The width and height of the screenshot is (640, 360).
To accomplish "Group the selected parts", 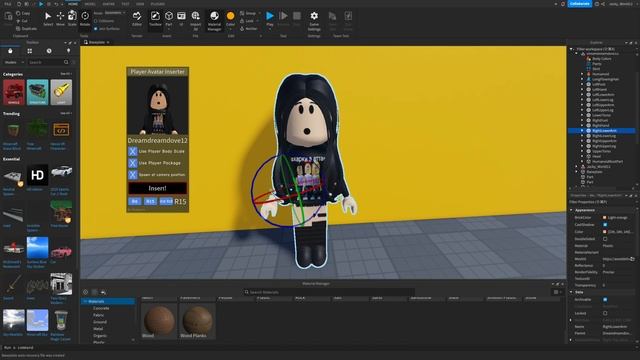I will click(248, 13).
